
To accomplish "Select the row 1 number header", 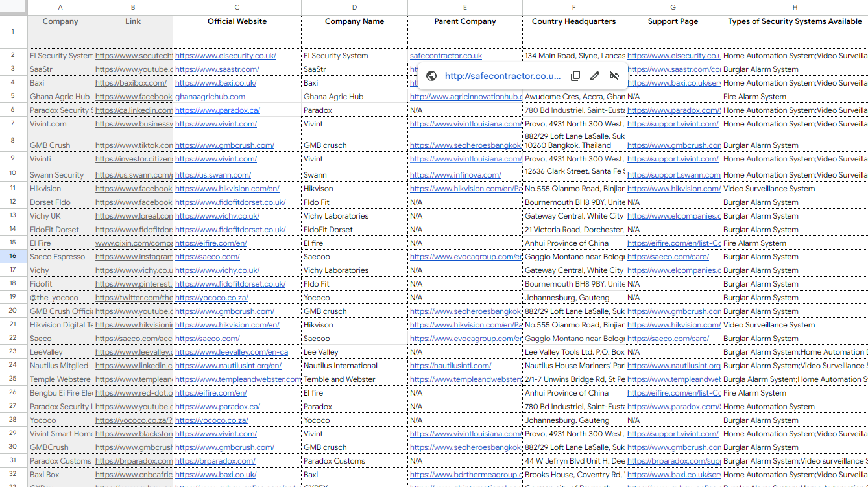I will point(13,31).
